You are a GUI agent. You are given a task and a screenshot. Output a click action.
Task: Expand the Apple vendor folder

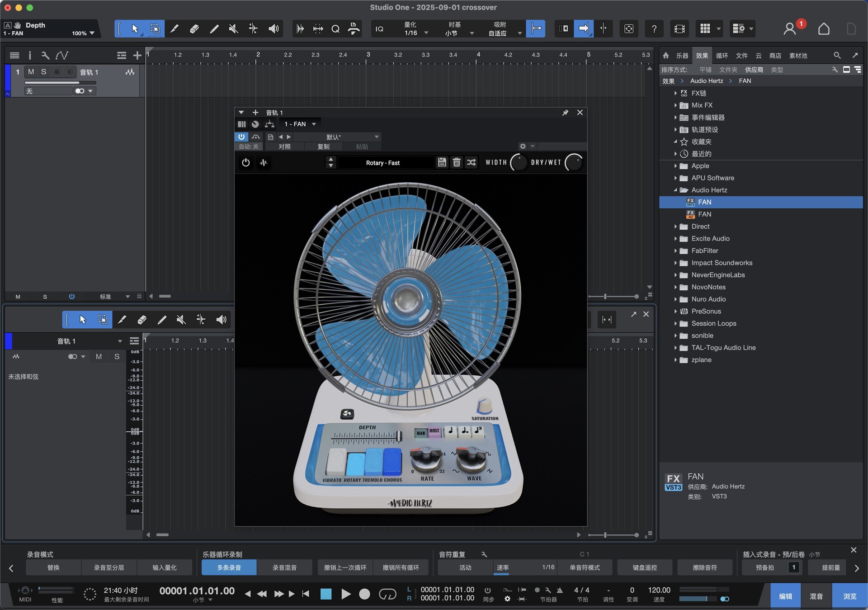click(675, 166)
